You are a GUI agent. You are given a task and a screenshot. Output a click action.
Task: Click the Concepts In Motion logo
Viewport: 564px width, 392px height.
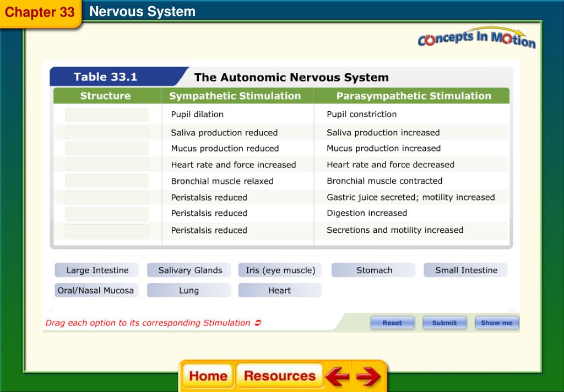coord(476,37)
